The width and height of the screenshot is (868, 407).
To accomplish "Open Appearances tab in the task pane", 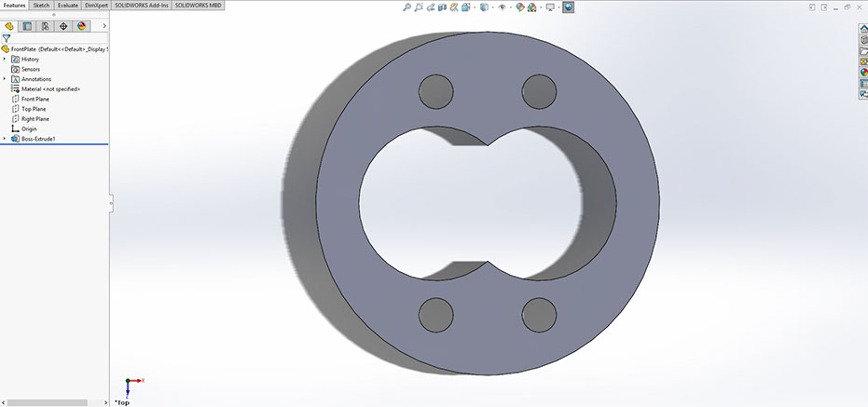I will coord(863,73).
